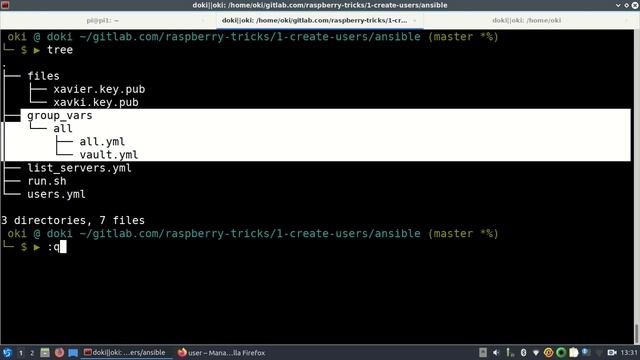Click the ':q' text at the prompt
The width and height of the screenshot is (640, 360).
point(53,247)
